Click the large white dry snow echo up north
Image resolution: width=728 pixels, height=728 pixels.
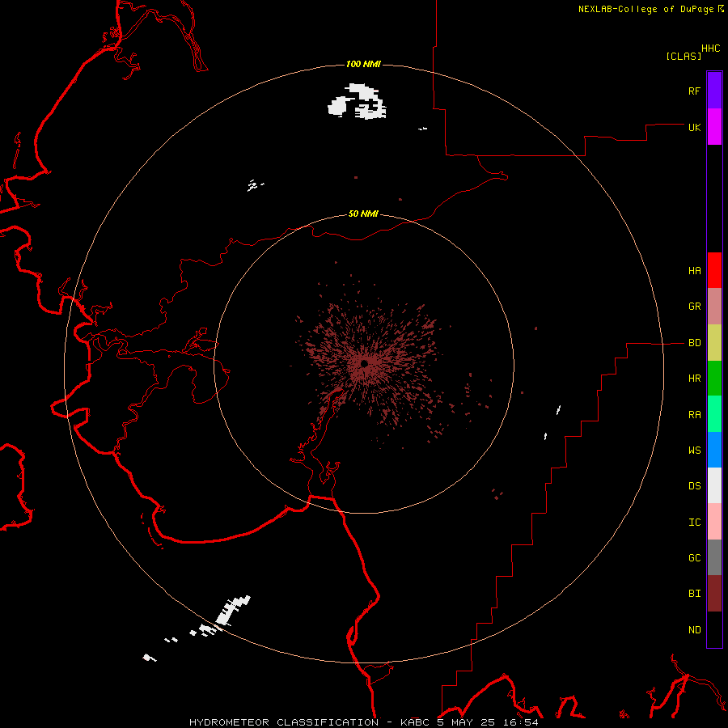click(357, 102)
